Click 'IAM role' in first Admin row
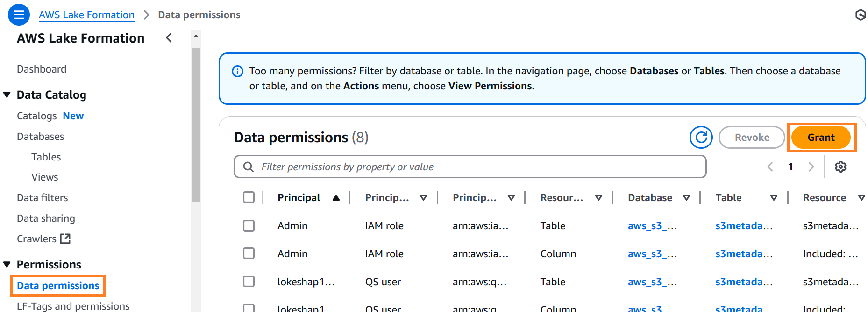The image size is (868, 312). click(x=384, y=226)
